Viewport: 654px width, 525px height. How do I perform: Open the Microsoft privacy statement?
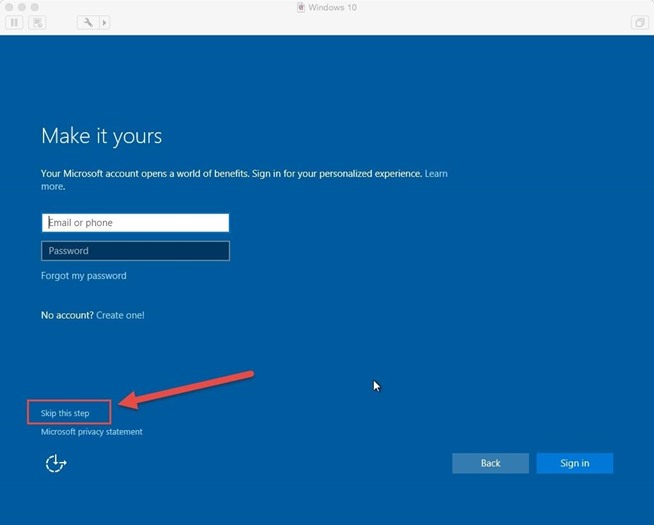pos(92,432)
